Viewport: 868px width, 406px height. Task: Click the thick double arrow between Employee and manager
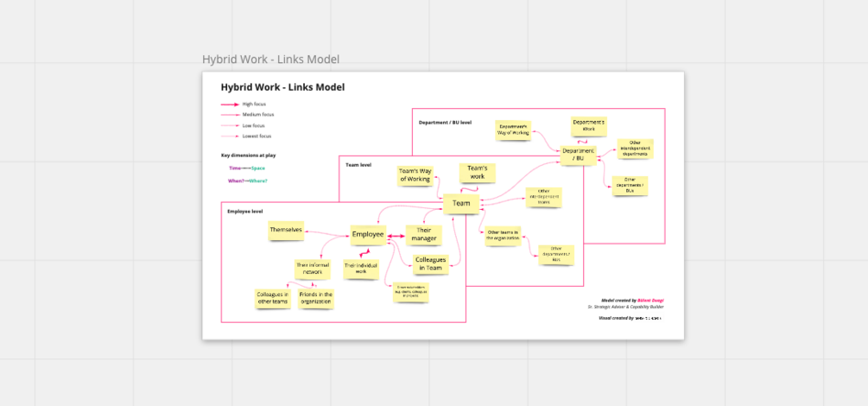pyautogui.click(x=396, y=236)
